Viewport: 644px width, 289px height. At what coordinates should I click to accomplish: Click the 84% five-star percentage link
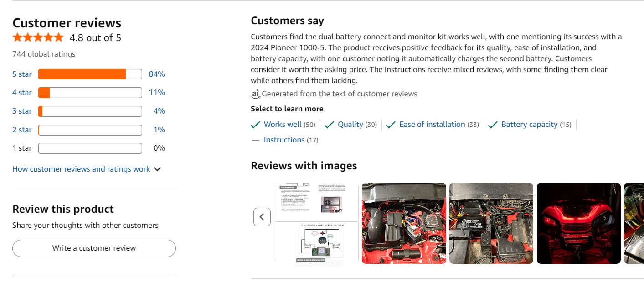click(157, 74)
